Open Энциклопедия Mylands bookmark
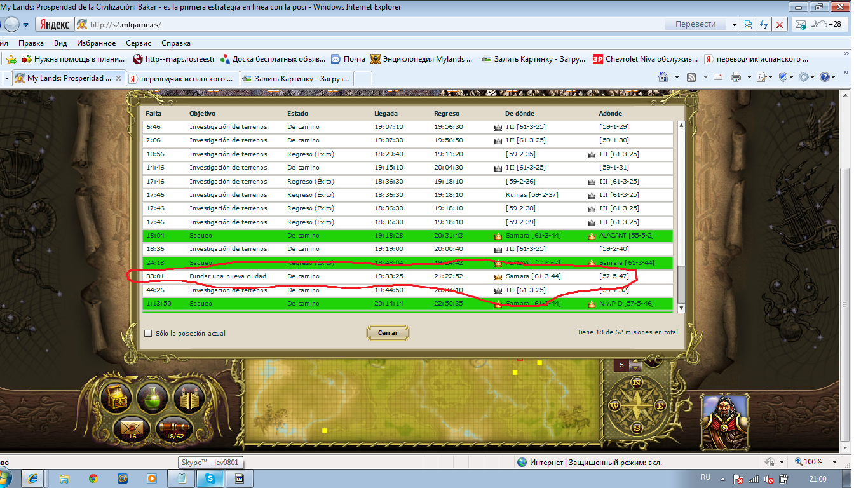The width and height of the screenshot is (868, 488). click(422, 59)
